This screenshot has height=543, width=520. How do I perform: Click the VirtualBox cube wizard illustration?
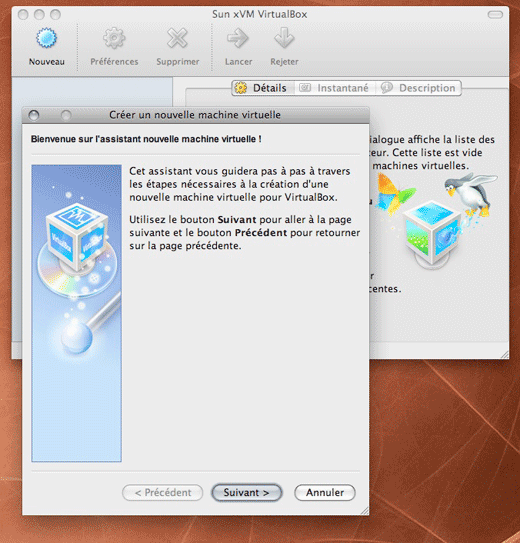pyautogui.click(x=77, y=313)
